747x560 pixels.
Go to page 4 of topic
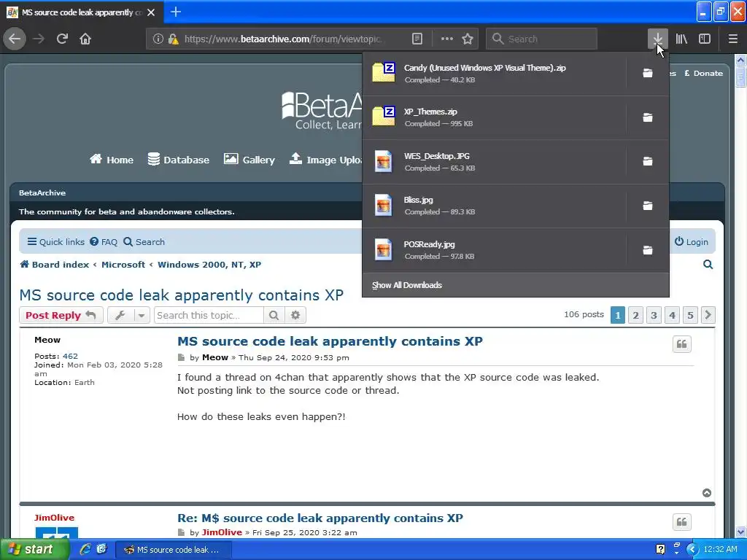tap(672, 315)
